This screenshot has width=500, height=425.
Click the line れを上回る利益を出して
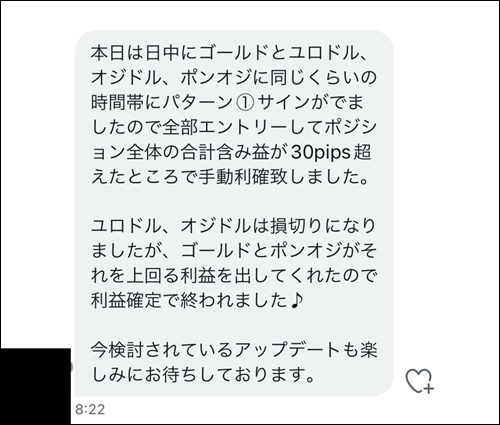[x=234, y=276]
